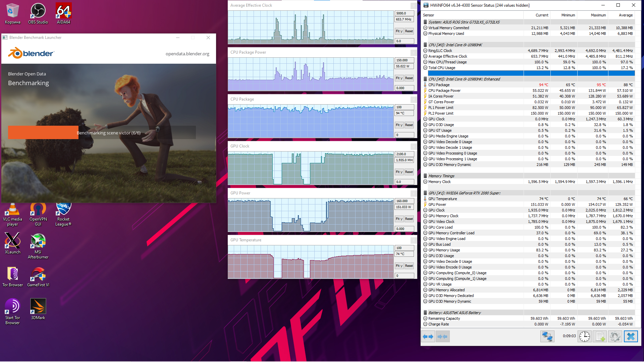Click HWiNFO expand columns arrows button
This screenshot has height=362, width=644.
pyautogui.click(x=428, y=336)
